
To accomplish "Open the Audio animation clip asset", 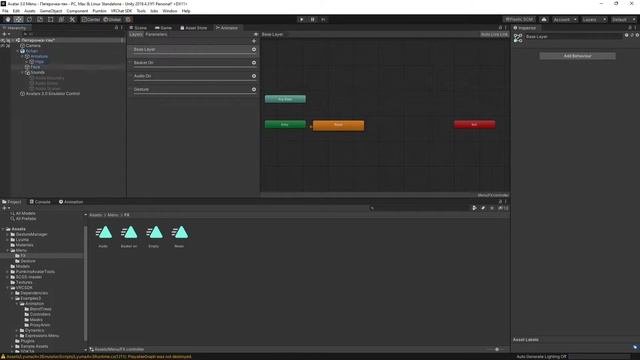I will (104, 236).
